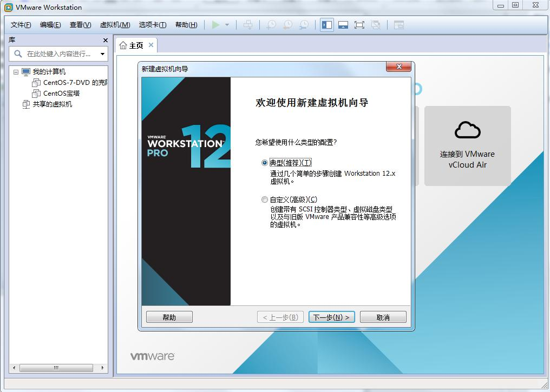Open the 编辑(E) menu
Viewport: 550px width, 392px height.
tap(50, 25)
